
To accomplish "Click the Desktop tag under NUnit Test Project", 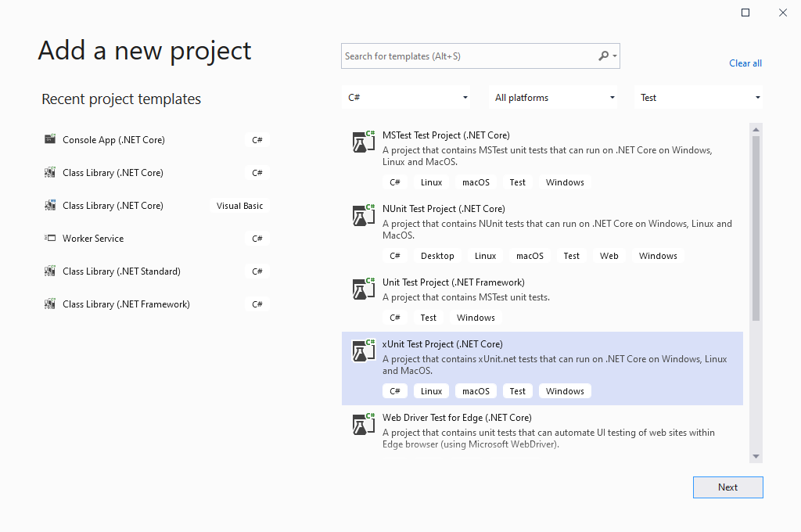I will [437, 256].
